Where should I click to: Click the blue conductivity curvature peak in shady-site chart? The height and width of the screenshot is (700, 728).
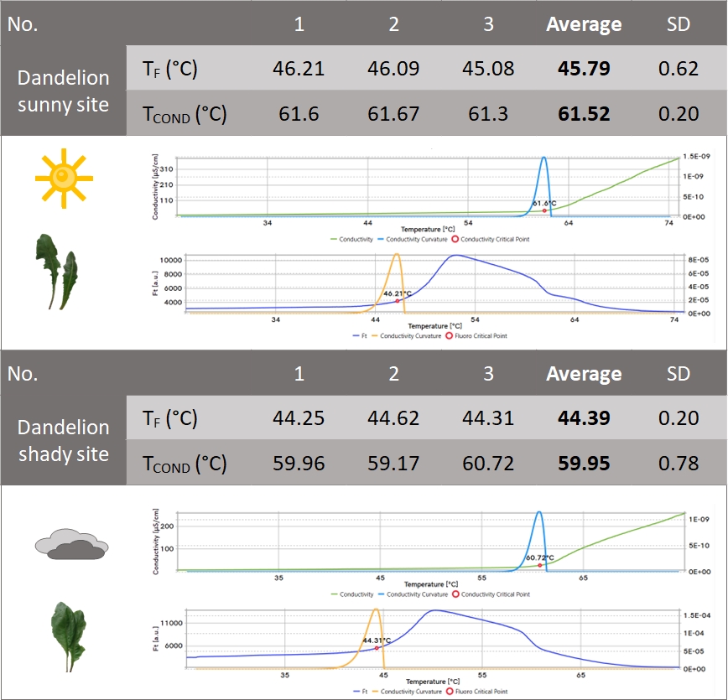click(538, 513)
